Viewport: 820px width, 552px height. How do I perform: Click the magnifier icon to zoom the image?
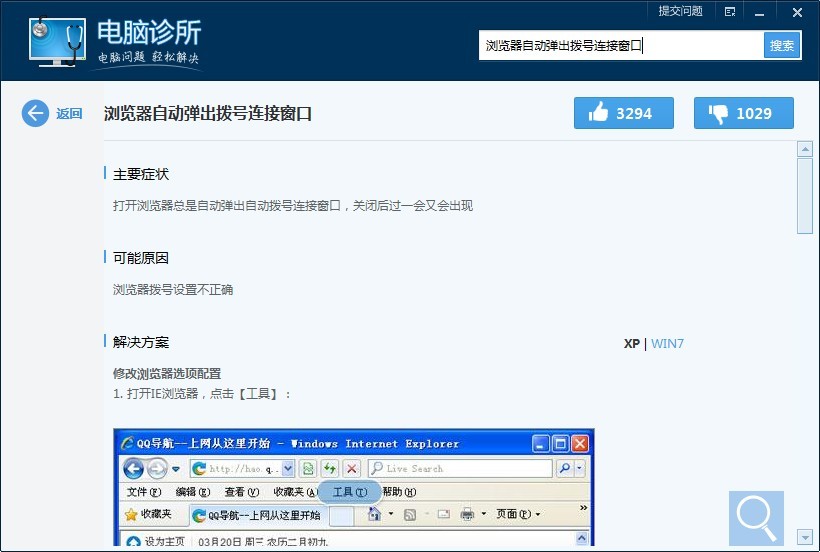(756, 518)
